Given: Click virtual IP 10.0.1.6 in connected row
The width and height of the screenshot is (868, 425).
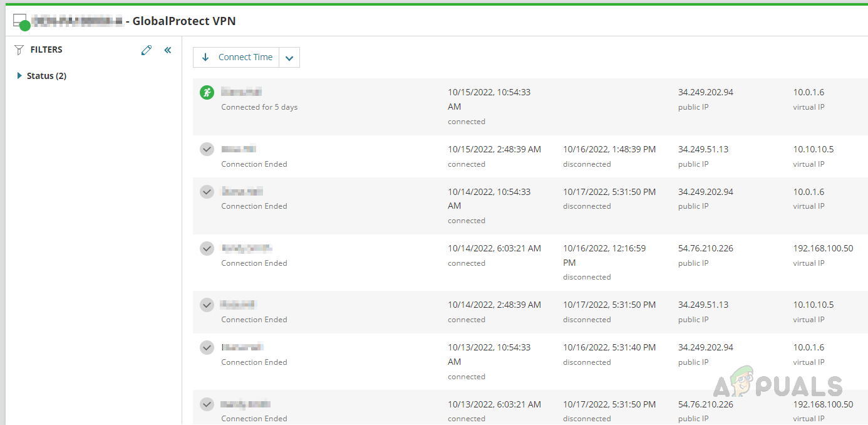Looking at the screenshot, I should (x=809, y=92).
